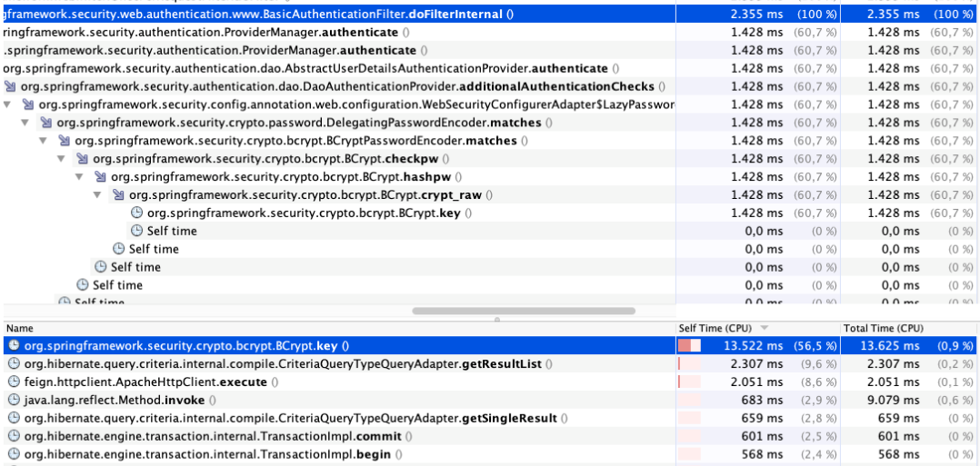
Task: Click the call-tree icon of BCrypt.crypt_raw
Action: tap(119, 195)
